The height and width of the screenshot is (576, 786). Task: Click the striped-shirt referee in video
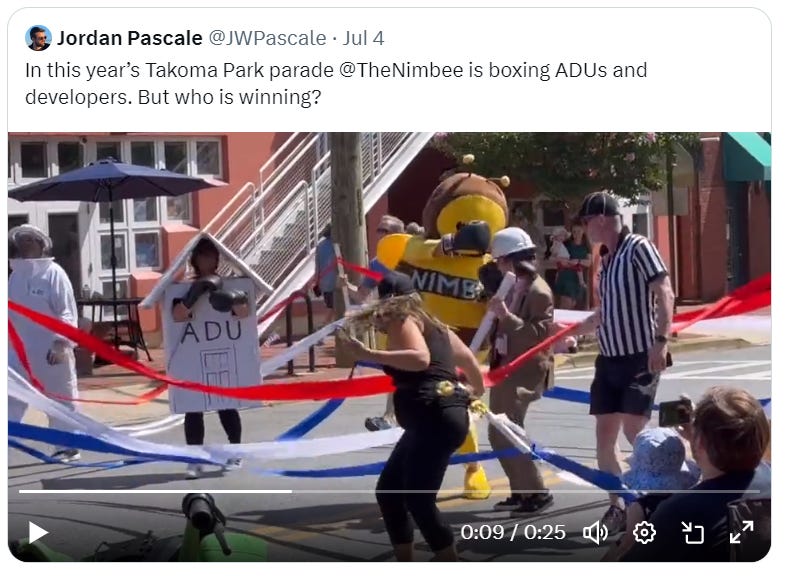tap(627, 331)
